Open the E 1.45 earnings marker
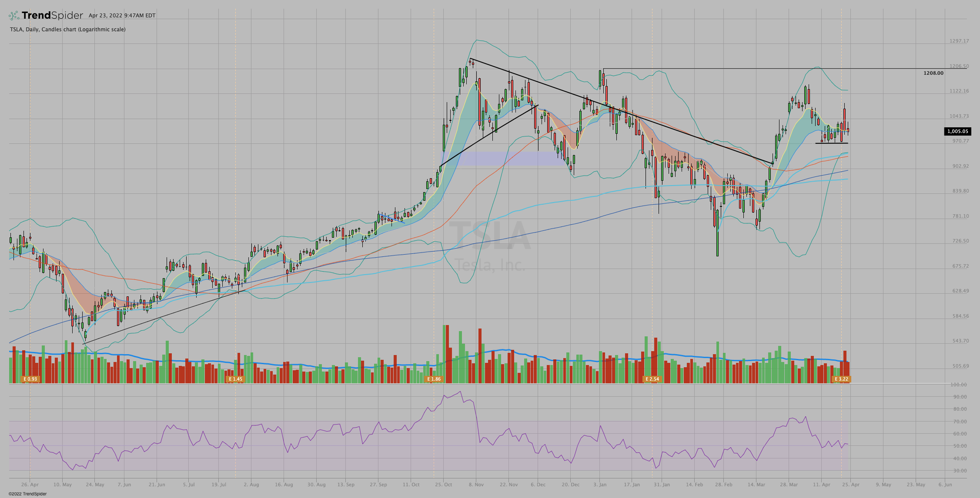980x498 pixels. [235, 379]
